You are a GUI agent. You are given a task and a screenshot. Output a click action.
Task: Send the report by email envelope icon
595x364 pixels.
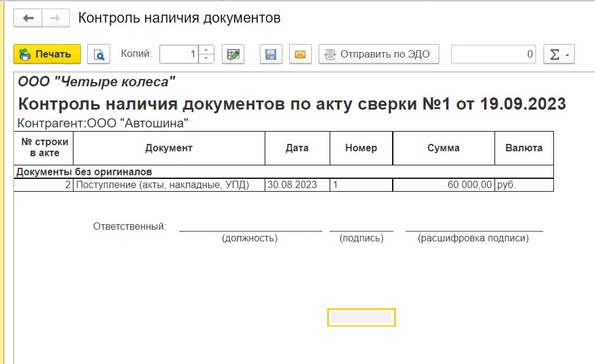[x=300, y=55]
